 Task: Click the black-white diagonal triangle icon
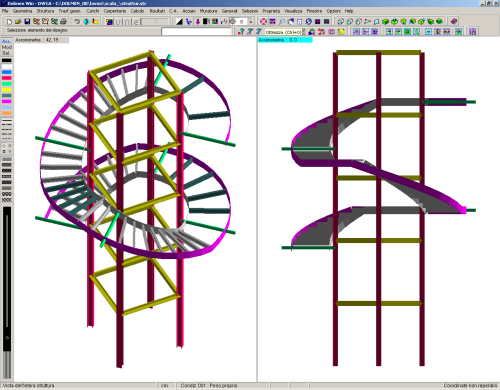(x=179, y=22)
